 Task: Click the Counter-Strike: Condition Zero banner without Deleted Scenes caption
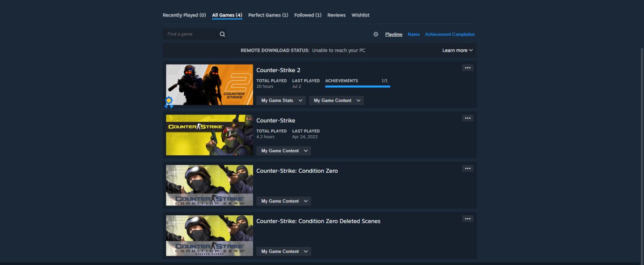pyautogui.click(x=209, y=185)
